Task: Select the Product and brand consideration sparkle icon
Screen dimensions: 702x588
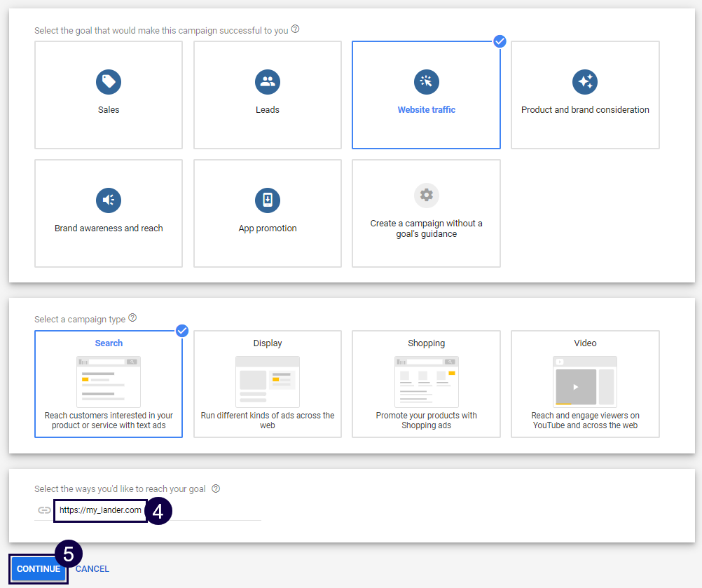Action: (x=585, y=81)
